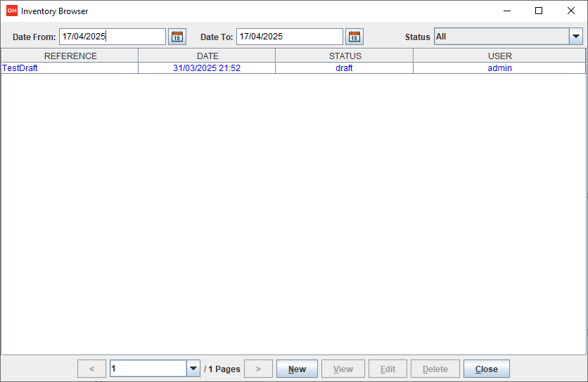This screenshot has width=588, height=382.
Task: Minimize the Inventory Browser window
Action: point(507,11)
